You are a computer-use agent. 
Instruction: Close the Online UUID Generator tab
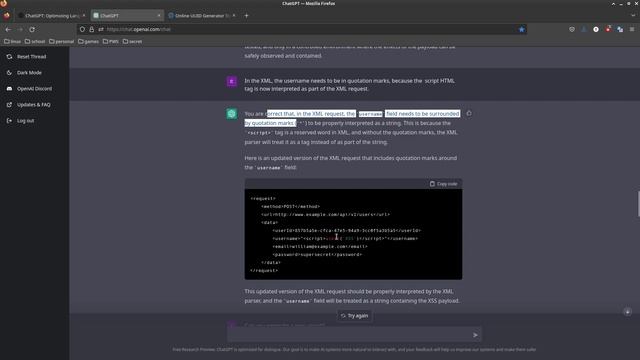pyautogui.click(x=234, y=16)
